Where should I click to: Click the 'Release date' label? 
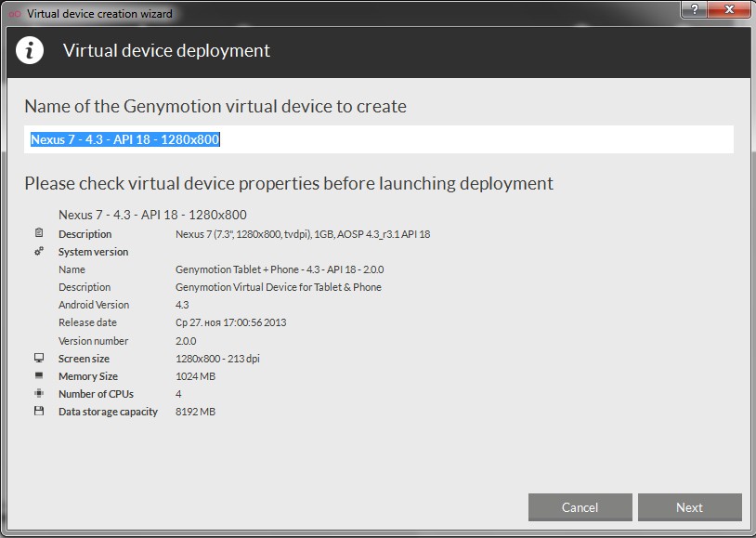point(87,322)
